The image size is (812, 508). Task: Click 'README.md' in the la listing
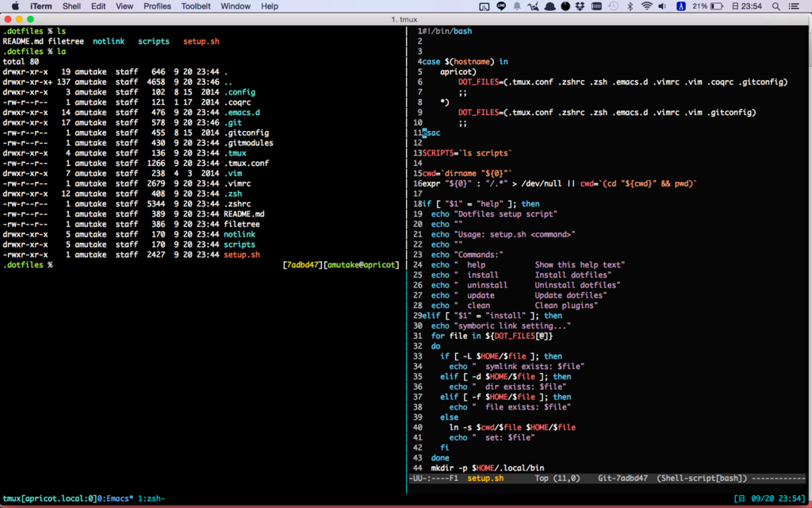244,214
